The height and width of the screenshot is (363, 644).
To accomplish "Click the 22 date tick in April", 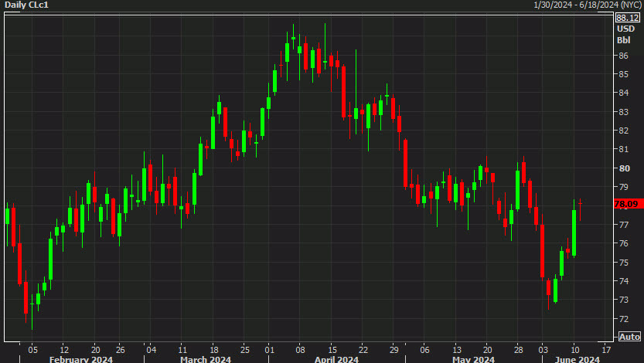I will [363, 350].
